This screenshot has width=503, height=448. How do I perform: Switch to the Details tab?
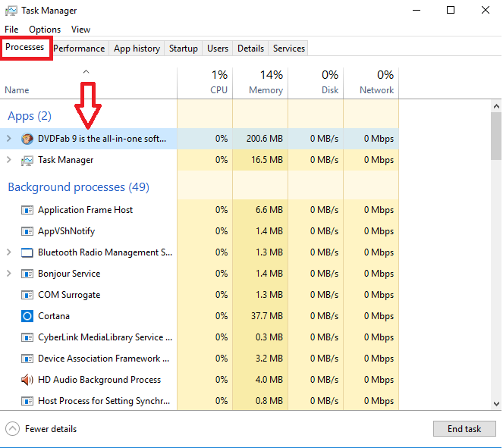coord(250,49)
